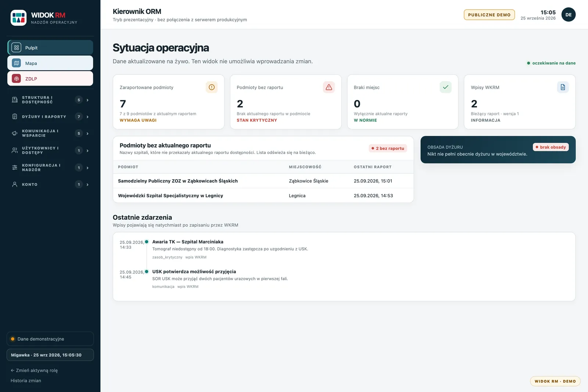Open the Pulpit menu item
Image resolution: width=588 pixels, height=392 pixels.
(50, 48)
